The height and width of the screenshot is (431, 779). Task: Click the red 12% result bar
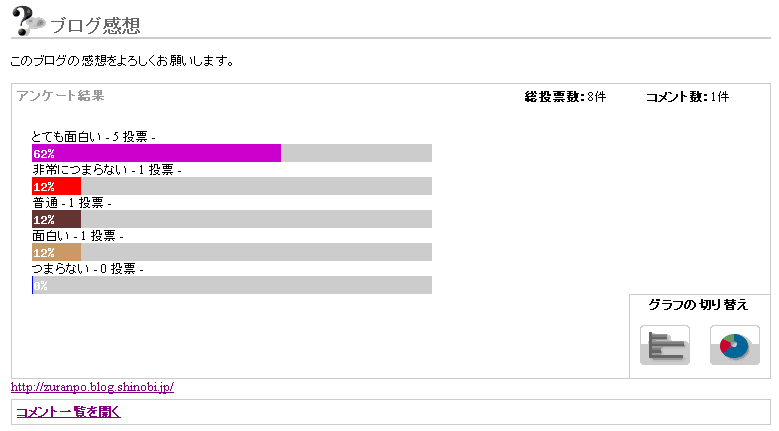(x=56, y=186)
